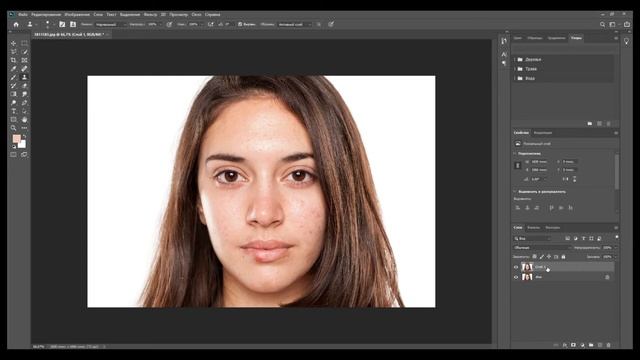The height and width of the screenshot is (360, 640).
Task: Create new adjustment layer from Layers footer
Action: [x=582, y=345]
